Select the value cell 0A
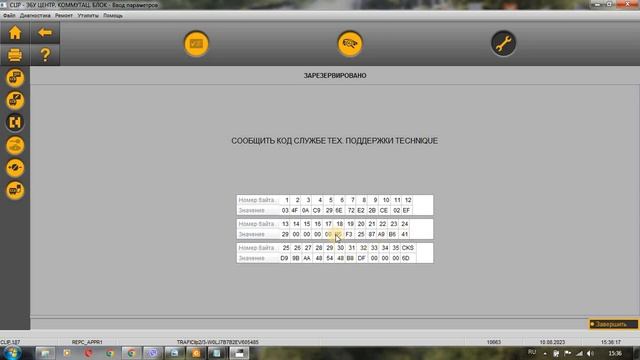Screen dimensions: 640x360 tap(305, 211)
